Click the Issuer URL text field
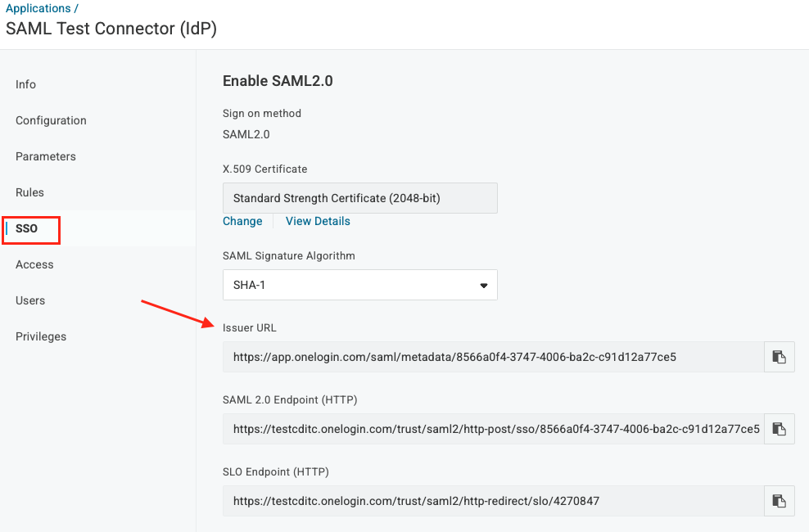This screenshot has height=532, width=809. (491, 357)
